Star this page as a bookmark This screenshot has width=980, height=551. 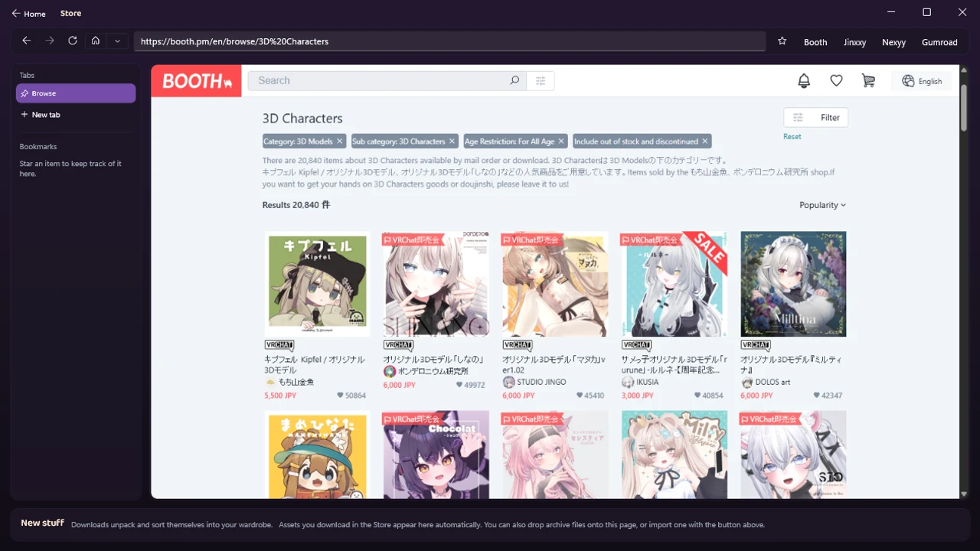tap(782, 41)
